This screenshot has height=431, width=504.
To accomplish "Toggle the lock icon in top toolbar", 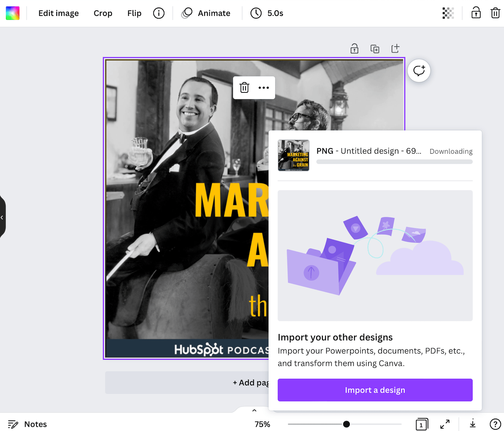I will coord(476,13).
